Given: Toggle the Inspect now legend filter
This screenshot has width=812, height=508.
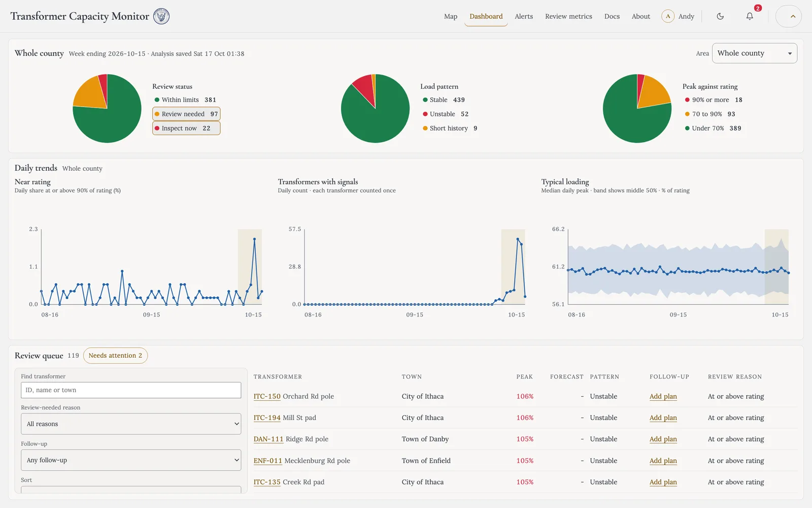Looking at the screenshot, I should pos(186,128).
